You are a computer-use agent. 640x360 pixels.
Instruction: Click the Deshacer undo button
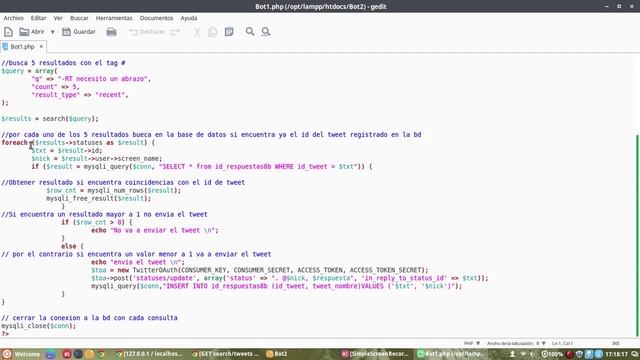[x=147, y=32]
